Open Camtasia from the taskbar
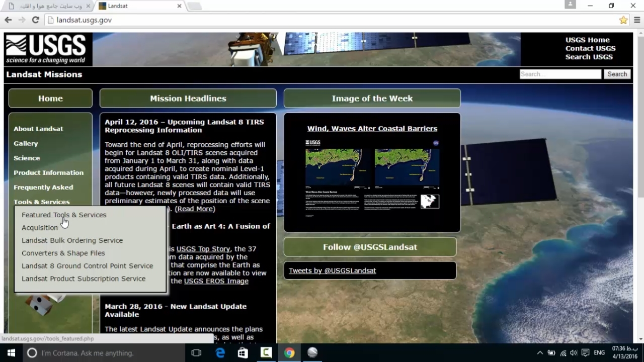Screen dimensions: 644x362 (266, 352)
